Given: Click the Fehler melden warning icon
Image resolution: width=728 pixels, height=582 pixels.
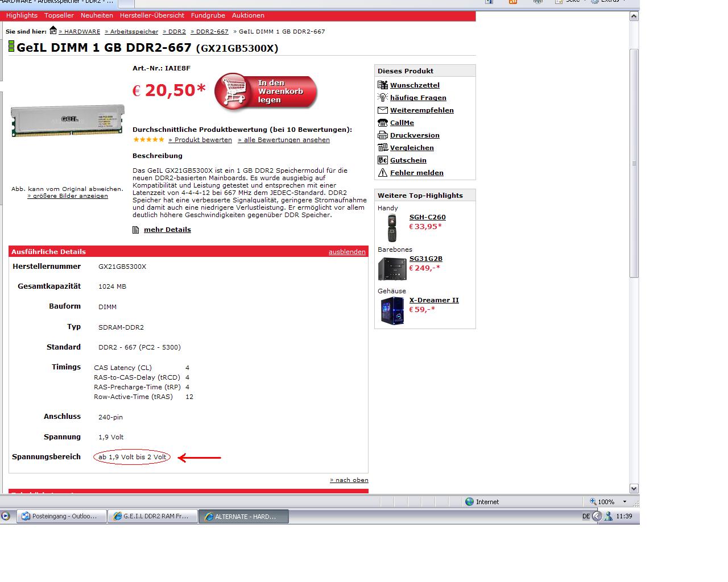Looking at the screenshot, I should point(383,173).
